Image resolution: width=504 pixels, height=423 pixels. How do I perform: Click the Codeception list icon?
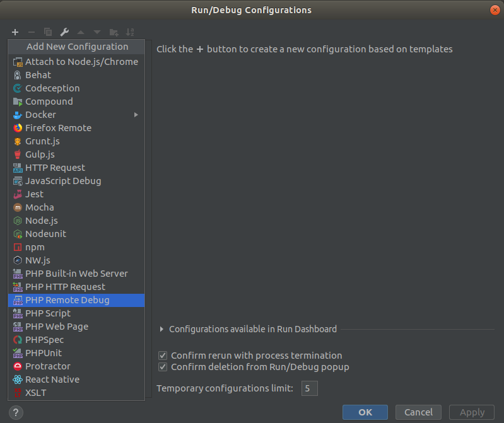(x=18, y=88)
